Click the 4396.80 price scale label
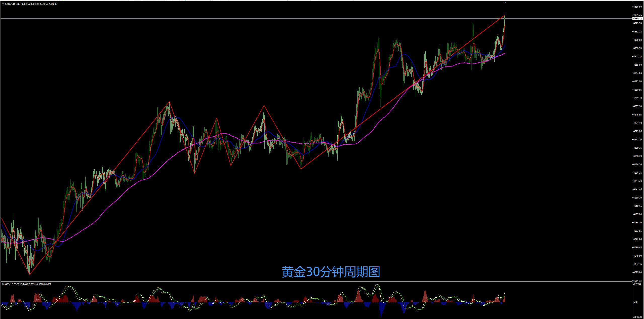The image size is (644, 319). click(x=637, y=7)
